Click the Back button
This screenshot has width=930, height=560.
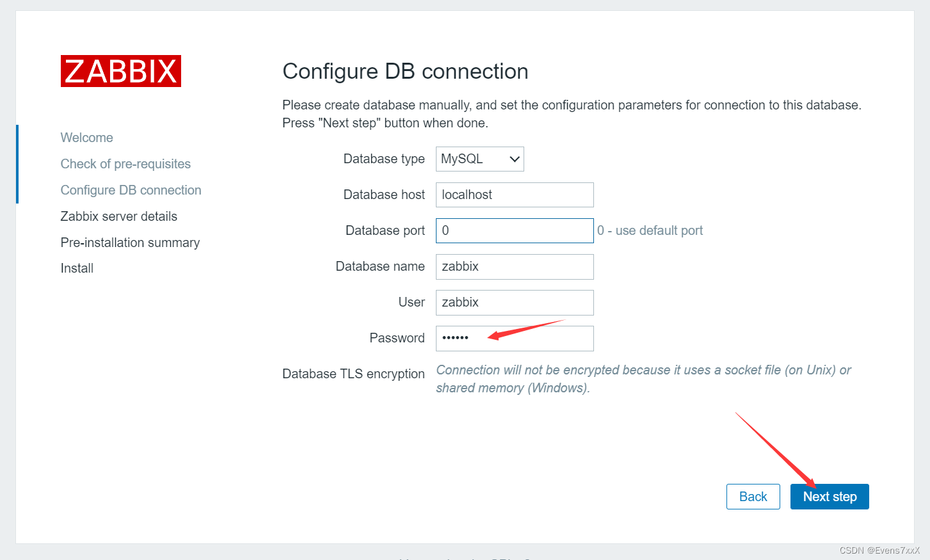[x=753, y=496]
